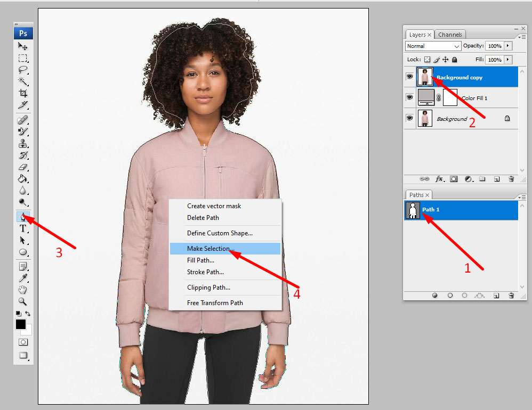Open the Opacity slider arrow
The image size is (532, 410).
coord(508,46)
